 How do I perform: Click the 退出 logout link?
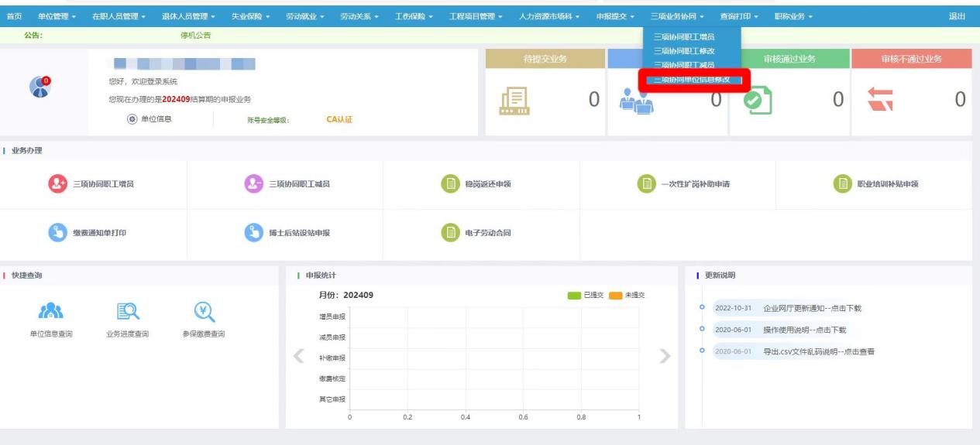coord(957,16)
